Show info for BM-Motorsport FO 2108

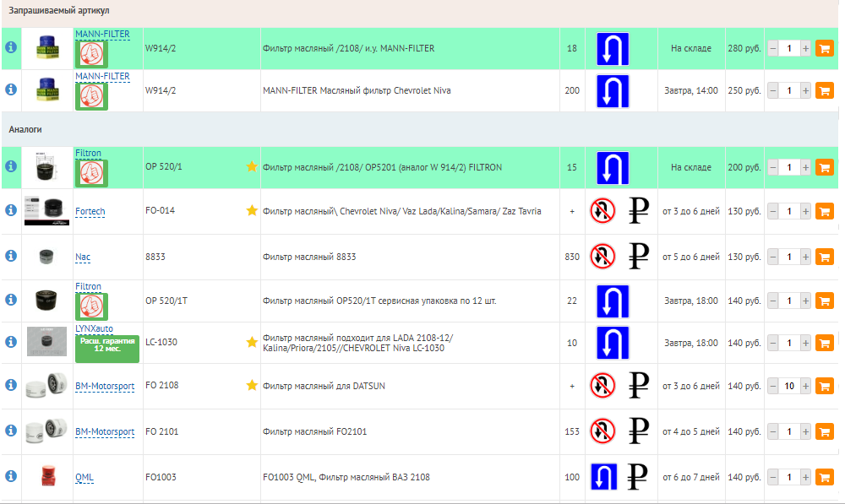[11, 385]
